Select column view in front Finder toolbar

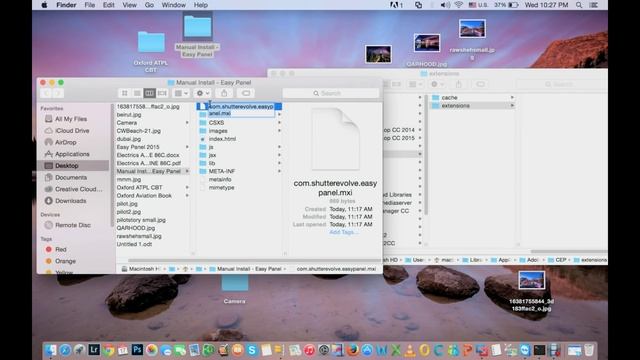[x=149, y=93]
